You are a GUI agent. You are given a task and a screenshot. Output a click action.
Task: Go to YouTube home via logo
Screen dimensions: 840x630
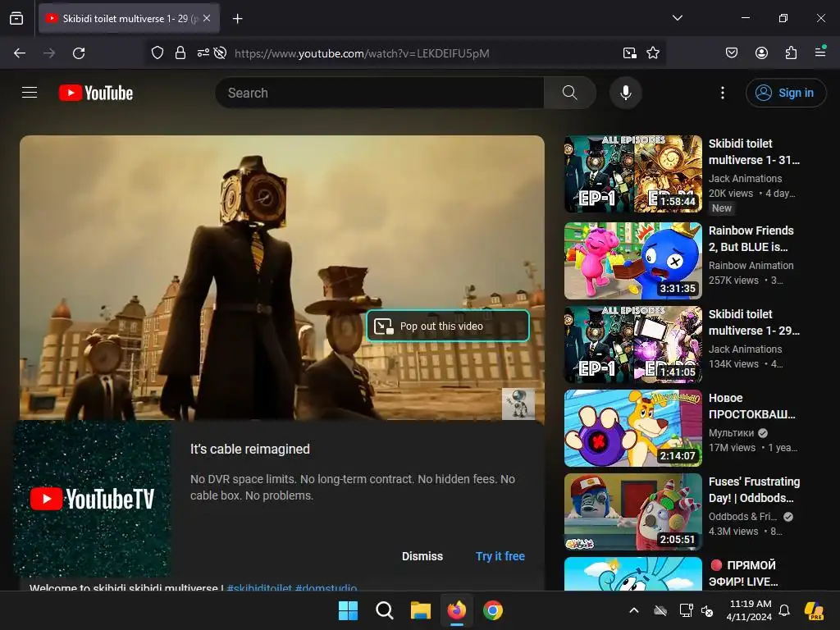96,93
